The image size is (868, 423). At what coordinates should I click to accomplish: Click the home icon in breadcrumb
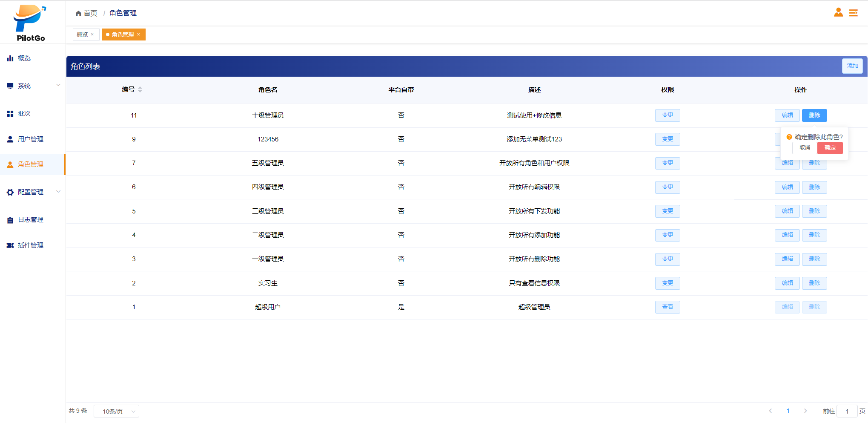click(x=78, y=13)
